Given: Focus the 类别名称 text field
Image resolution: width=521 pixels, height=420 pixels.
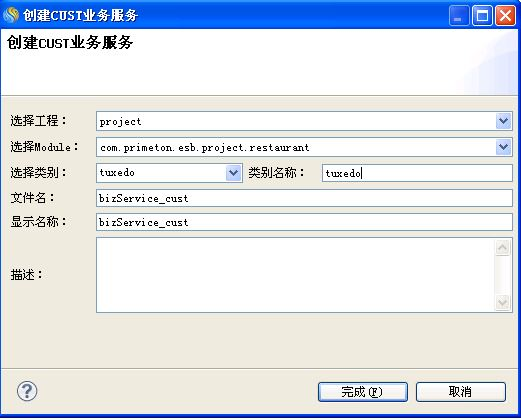Looking at the screenshot, I should pos(417,173).
